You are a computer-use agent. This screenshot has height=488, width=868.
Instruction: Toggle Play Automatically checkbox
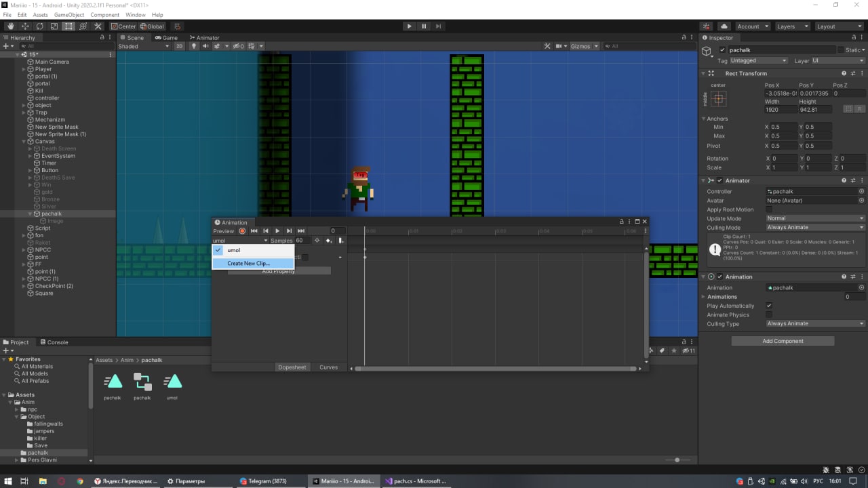point(769,306)
